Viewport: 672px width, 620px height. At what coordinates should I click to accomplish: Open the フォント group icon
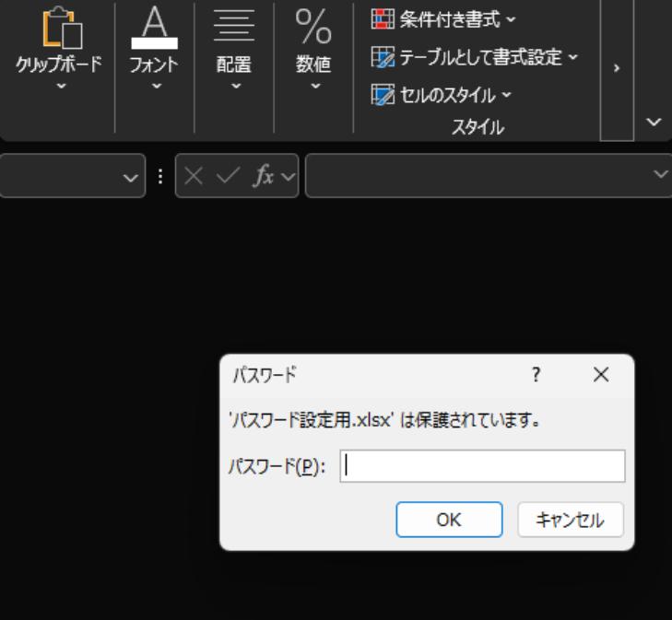[154, 28]
